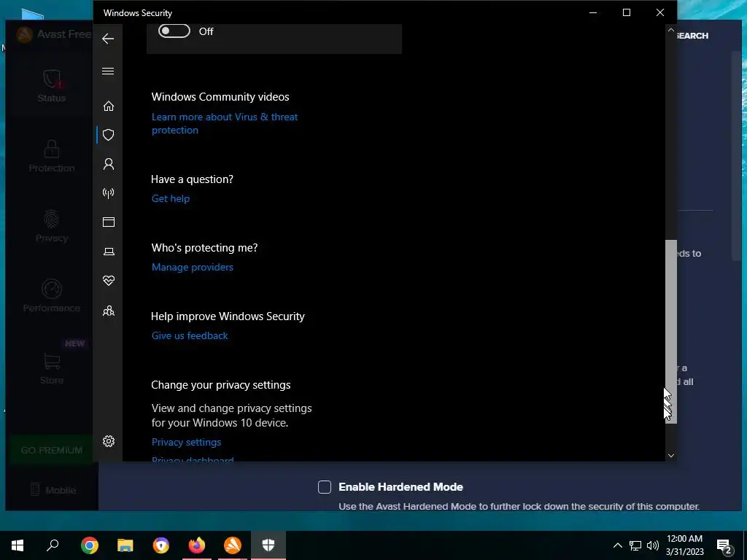Click the scrollbar up arrow
Viewport: 747px width, 560px height.
[671, 30]
